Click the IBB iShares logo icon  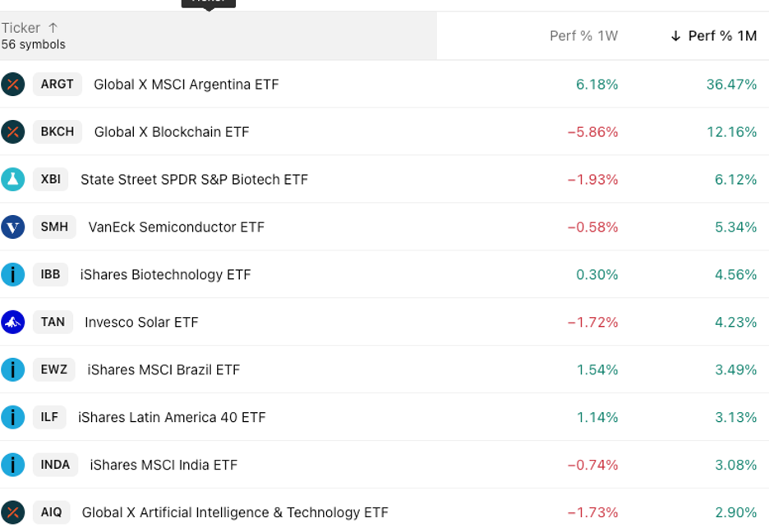tap(13, 274)
